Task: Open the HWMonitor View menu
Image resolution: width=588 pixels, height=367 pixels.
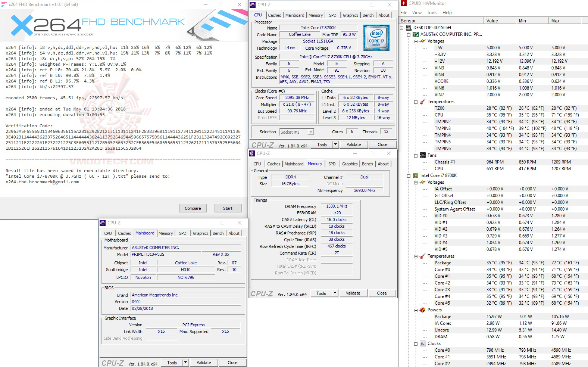Action: pyautogui.click(x=417, y=13)
